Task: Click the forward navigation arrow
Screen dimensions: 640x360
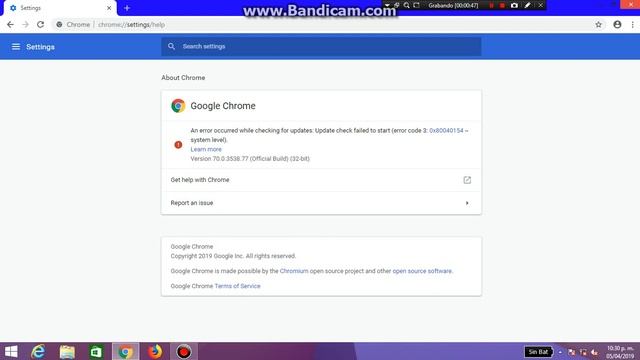Action: pos(25,24)
